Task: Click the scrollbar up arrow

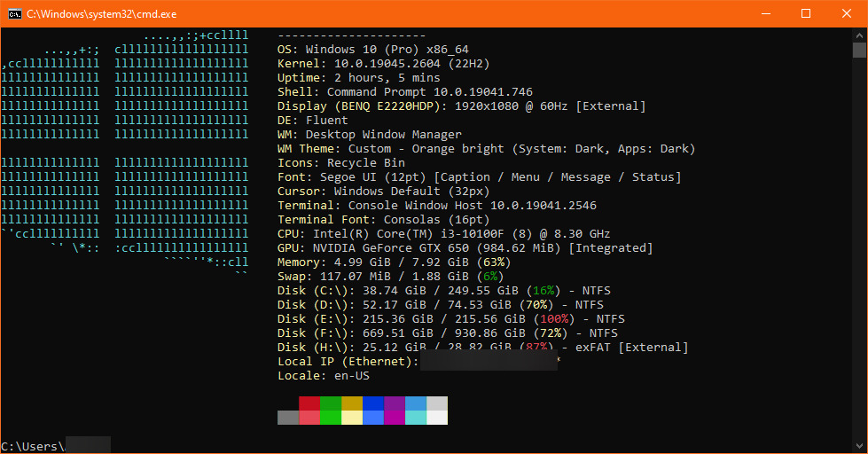Action: click(x=859, y=34)
